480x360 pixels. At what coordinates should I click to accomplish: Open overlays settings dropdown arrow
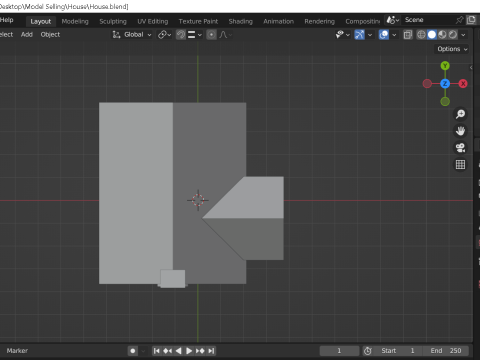[394, 35]
